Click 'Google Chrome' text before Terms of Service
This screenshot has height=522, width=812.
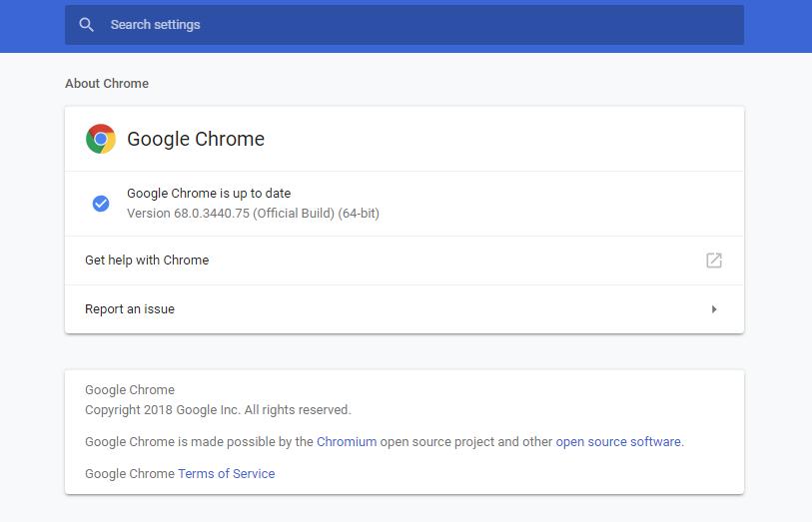pyautogui.click(x=130, y=473)
